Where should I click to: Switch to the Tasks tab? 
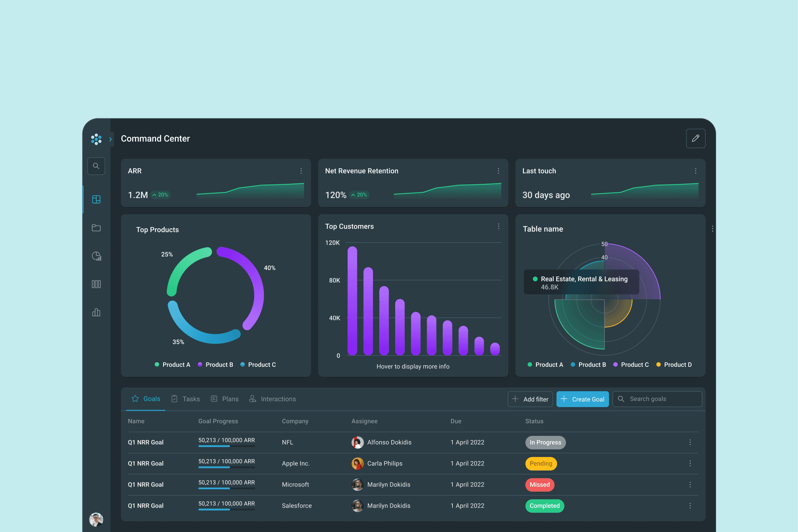[x=186, y=399]
